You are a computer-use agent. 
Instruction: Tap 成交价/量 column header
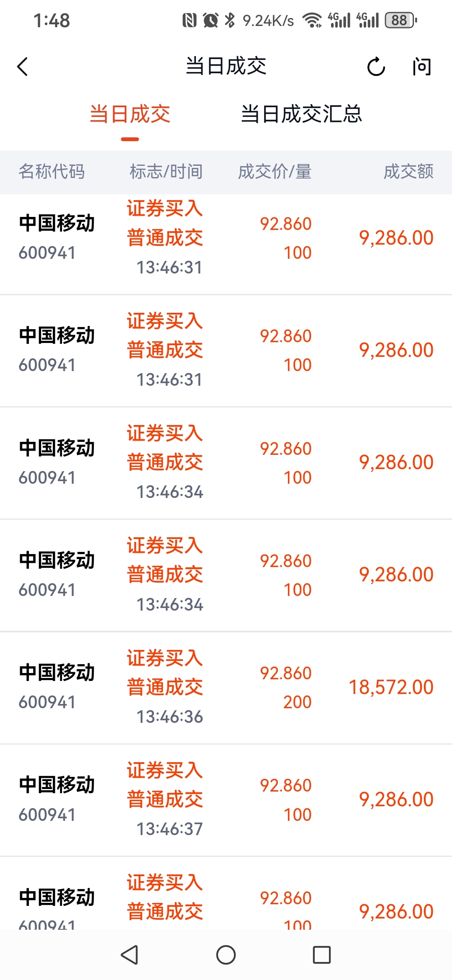[275, 172]
